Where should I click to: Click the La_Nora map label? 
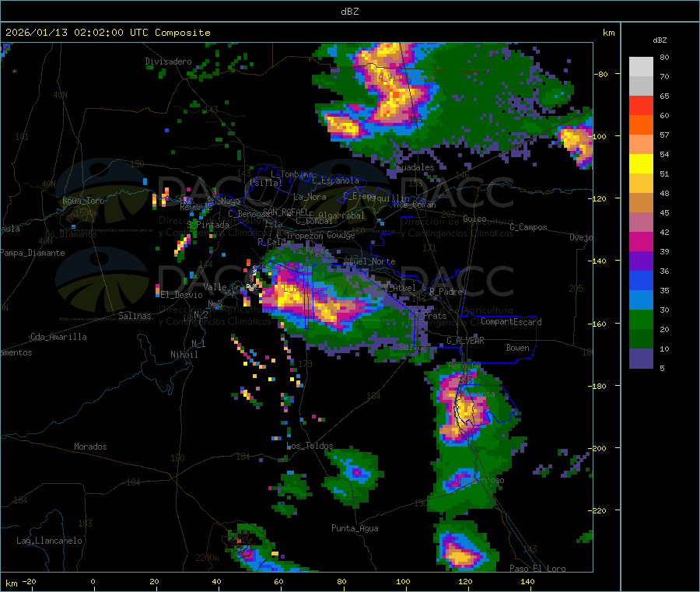pyautogui.click(x=310, y=197)
